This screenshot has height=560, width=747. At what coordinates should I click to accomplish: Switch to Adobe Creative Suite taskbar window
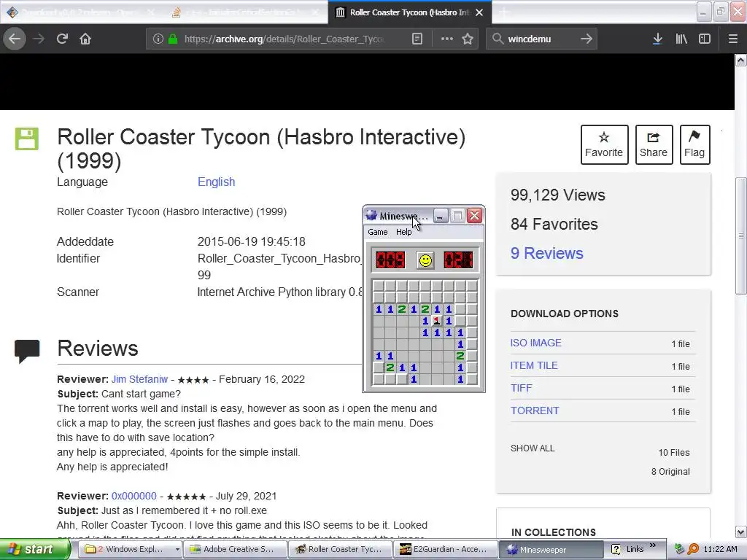click(x=235, y=550)
